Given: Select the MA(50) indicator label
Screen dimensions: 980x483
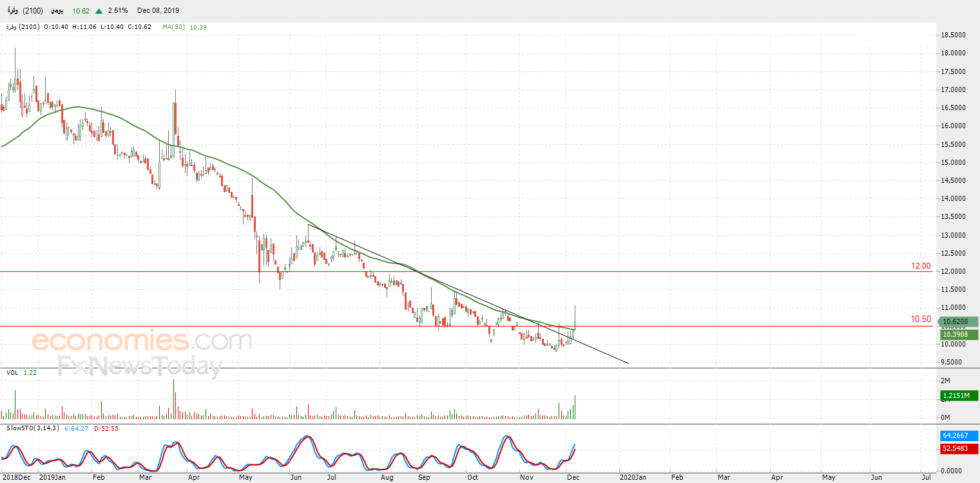Looking at the screenshot, I should pos(173,27).
